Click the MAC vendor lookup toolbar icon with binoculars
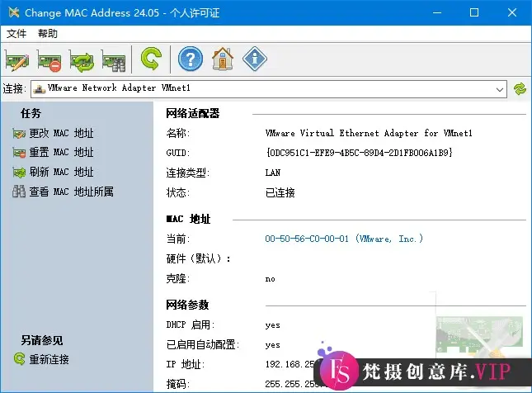This screenshot has height=393, width=532. coord(114,60)
